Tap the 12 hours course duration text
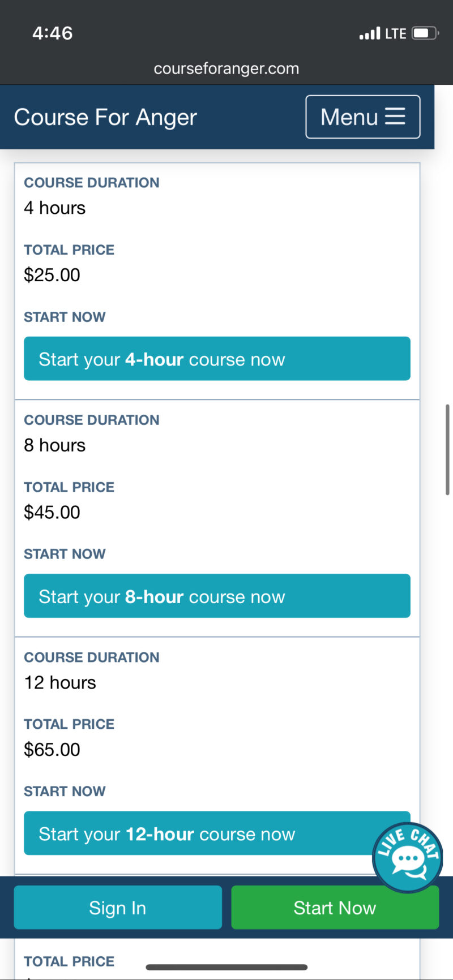Image resolution: width=453 pixels, height=980 pixels. [60, 682]
